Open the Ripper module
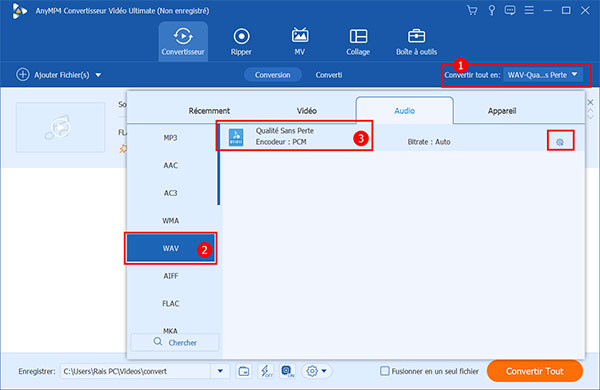Viewport: 600px width, 390px height. coord(241,42)
